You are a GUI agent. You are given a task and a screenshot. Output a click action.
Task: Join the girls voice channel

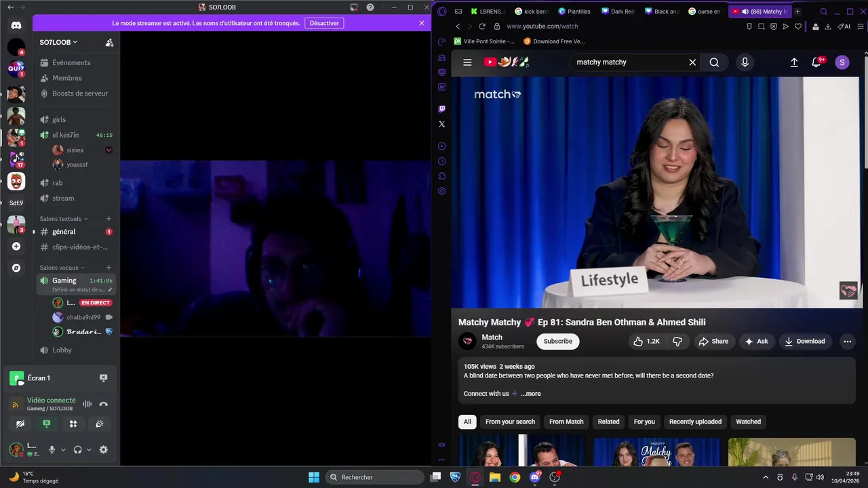tap(77, 119)
